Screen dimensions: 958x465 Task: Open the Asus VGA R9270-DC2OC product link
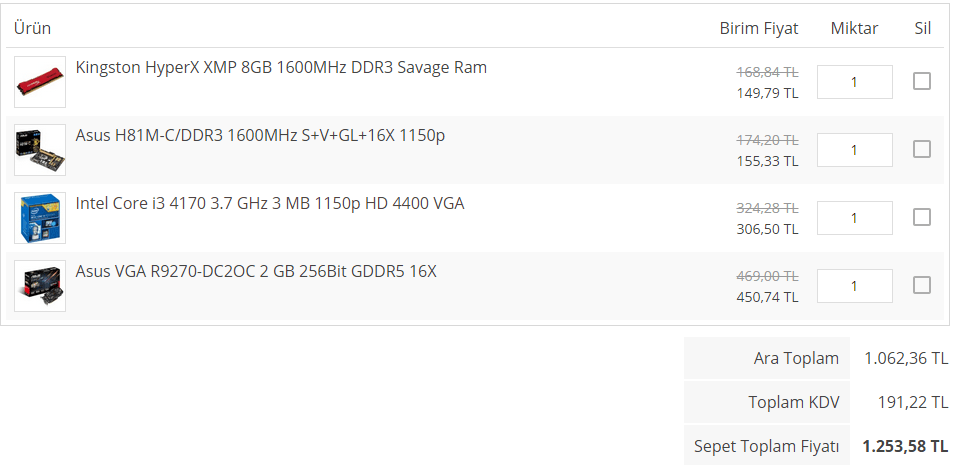(x=256, y=271)
